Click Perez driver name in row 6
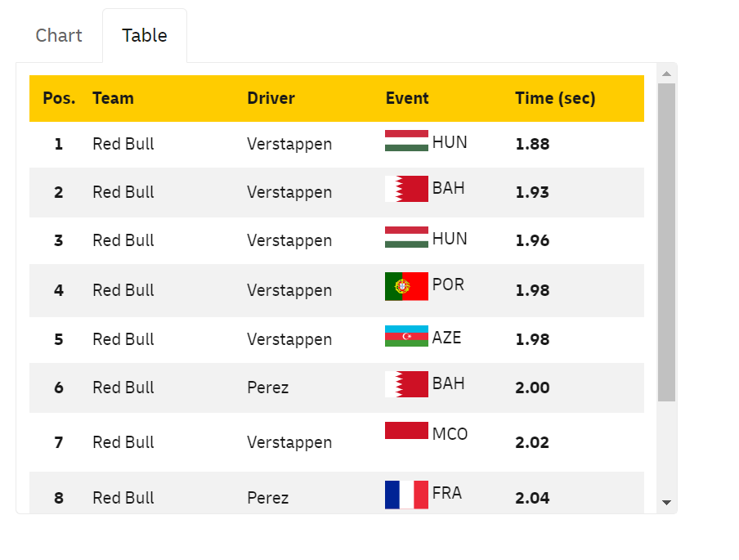Image resolution: width=739 pixels, height=560 pixels. coord(268,388)
